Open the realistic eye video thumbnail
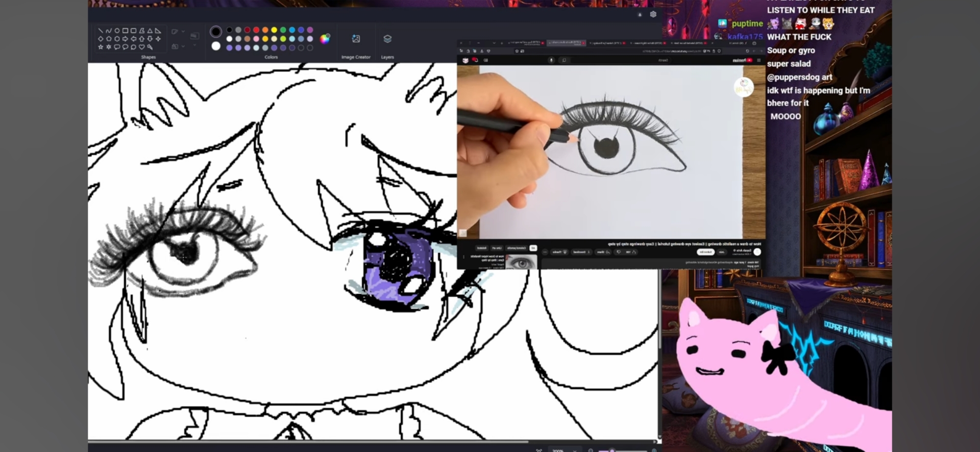 (521, 262)
